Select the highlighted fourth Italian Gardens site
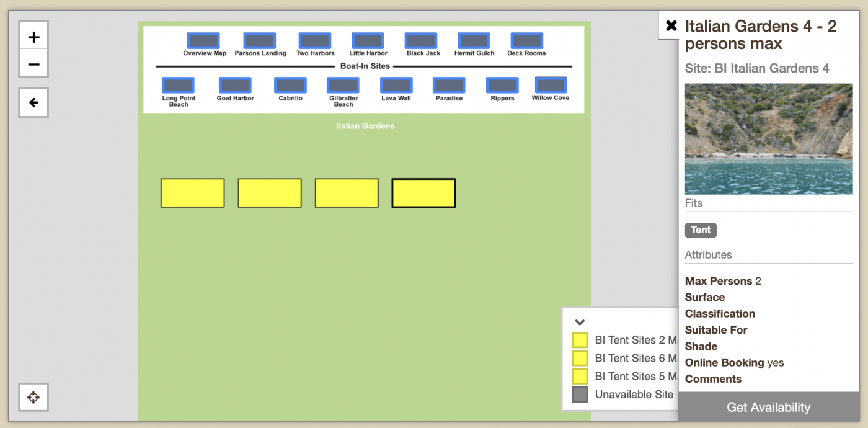Screen dimensions: 868x428 point(423,193)
